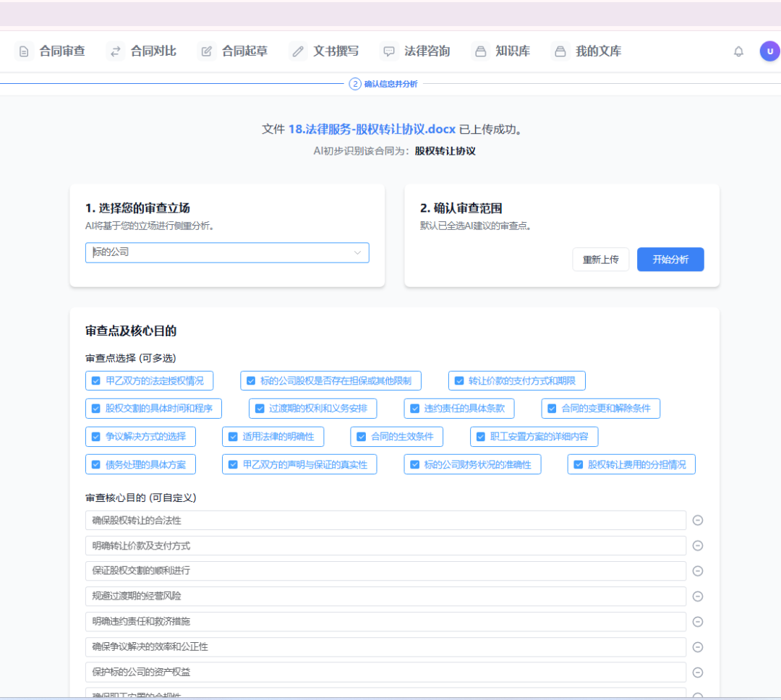Viewport: 781px width, 700px height.
Task: Open the purple user avatar
Action: point(769,51)
